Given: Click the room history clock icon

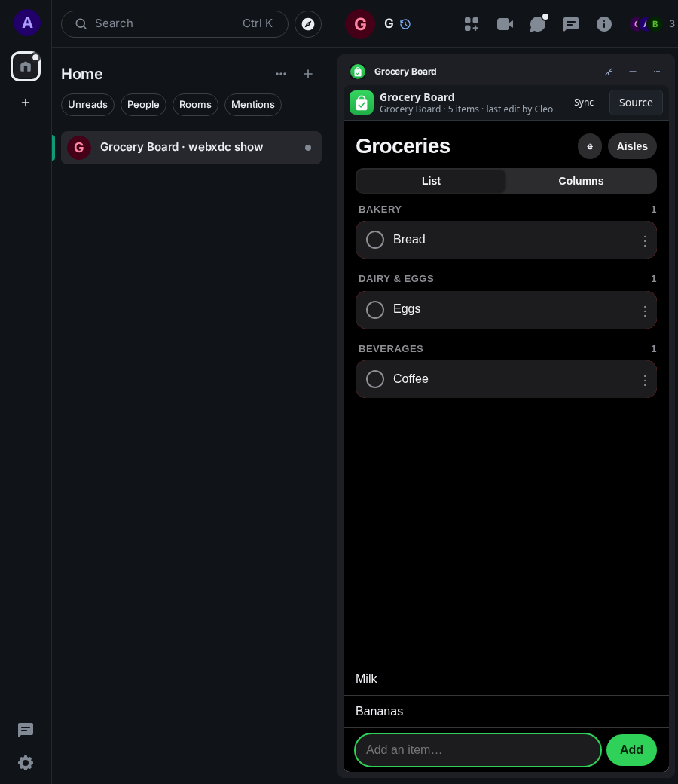Looking at the screenshot, I should [405, 24].
